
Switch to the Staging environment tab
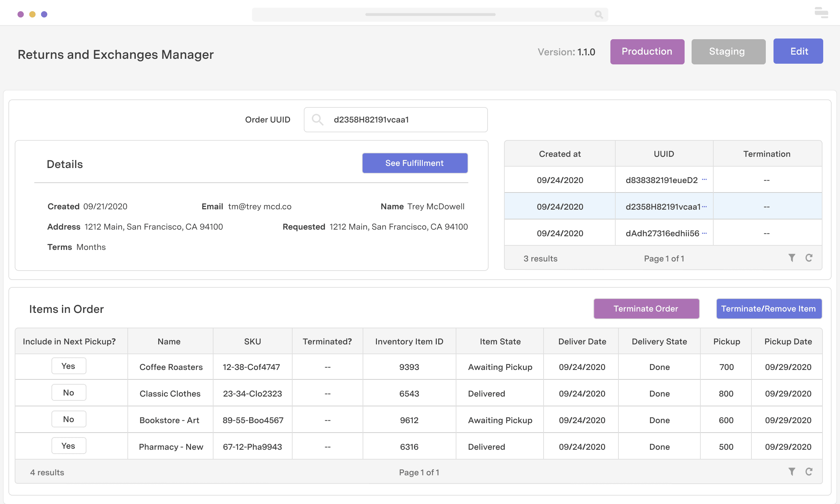[728, 51]
